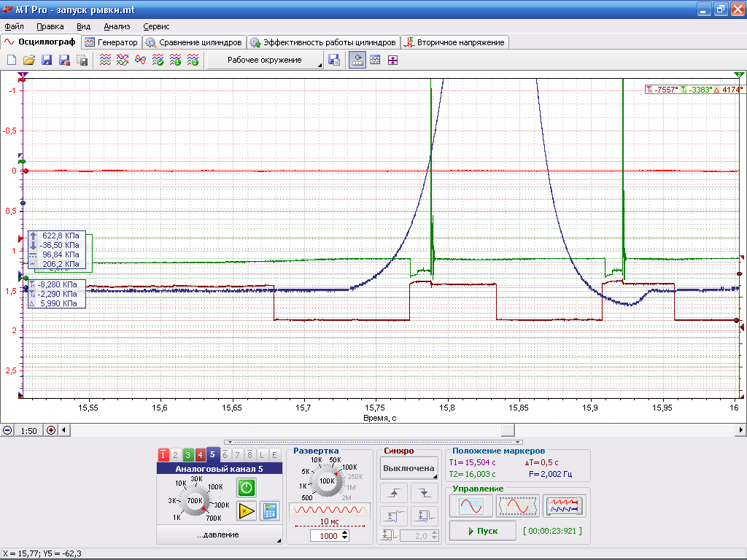The image size is (747, 560).
Task: Open the 'Рабочее окружение' dropdown
Action: [x=266, y=60]
